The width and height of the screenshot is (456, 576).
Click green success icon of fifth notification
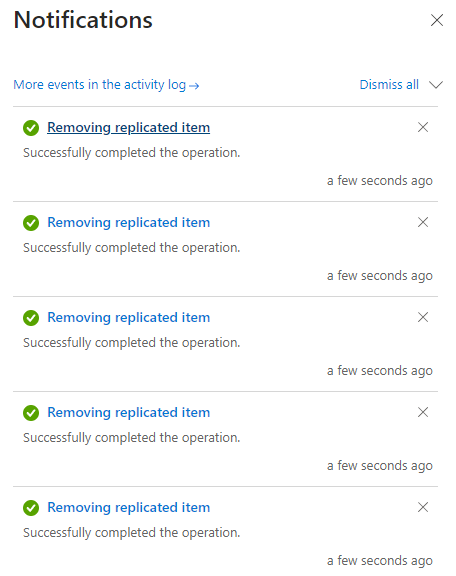coord(31,508)
